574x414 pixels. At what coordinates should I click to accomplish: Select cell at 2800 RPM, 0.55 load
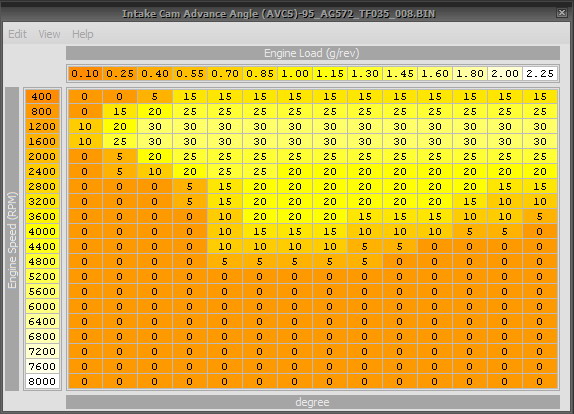coord(190,187)
